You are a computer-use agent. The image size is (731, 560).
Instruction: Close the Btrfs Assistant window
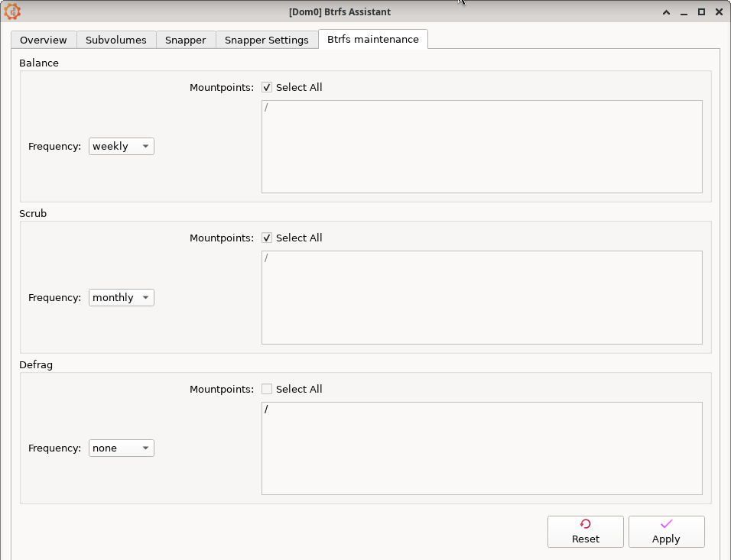(719, 11)
